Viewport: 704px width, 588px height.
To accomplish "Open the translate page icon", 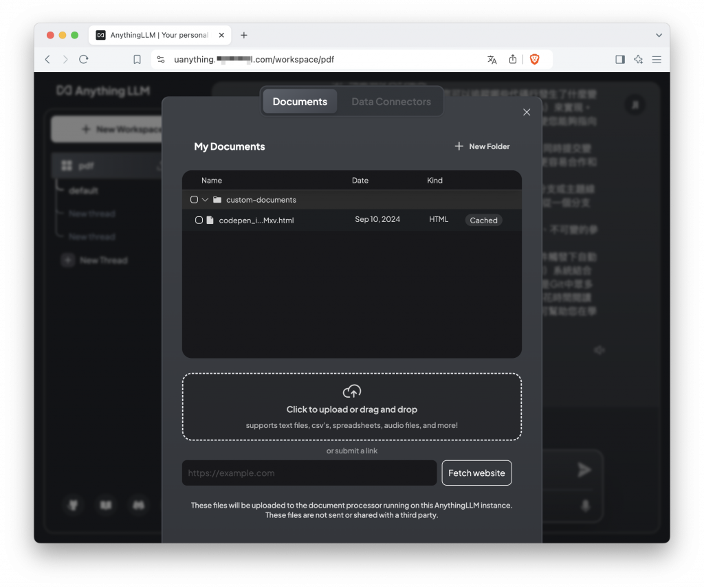I will pyautogui.click(x=492, y=59).
